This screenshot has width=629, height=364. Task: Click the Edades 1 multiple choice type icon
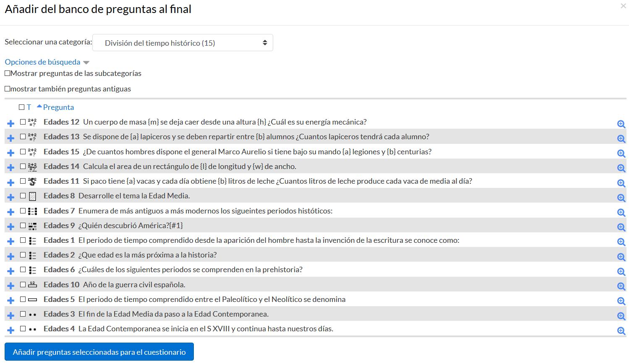[32, 241]
